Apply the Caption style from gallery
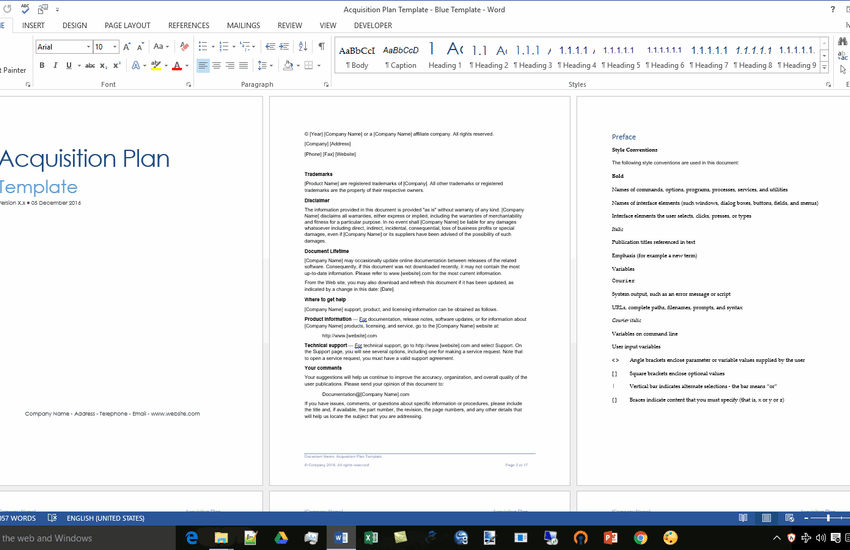The image size is (850, 550). (x=401, y=56)
